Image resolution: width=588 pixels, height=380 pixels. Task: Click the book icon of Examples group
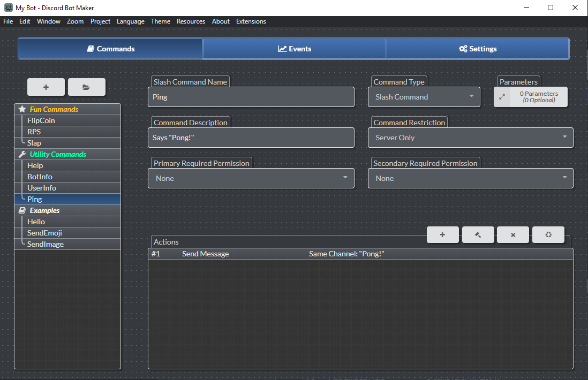[x=22, y=210]
